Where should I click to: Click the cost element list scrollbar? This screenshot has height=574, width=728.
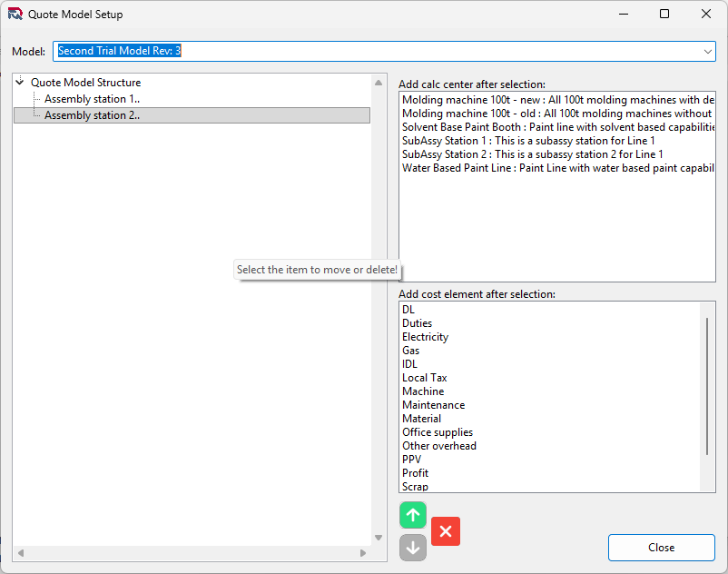click(708, 386)
